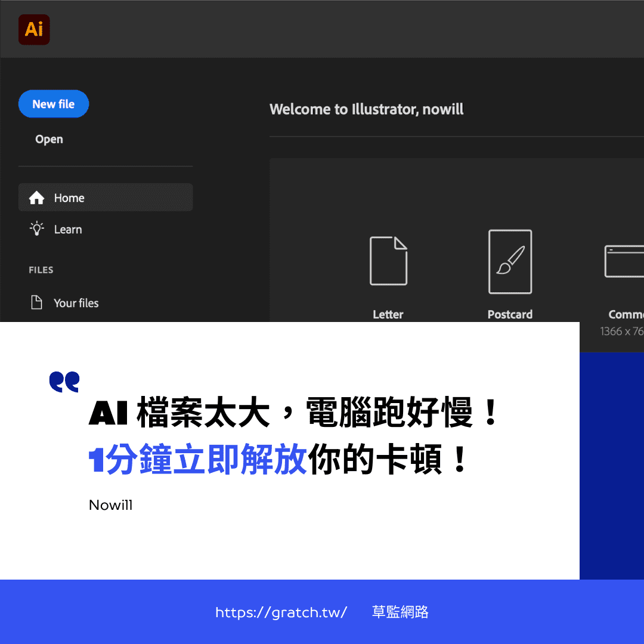Click the Adobe Illustrator Ai logo
Screen dimensions: 644x644
coord(34,30)
